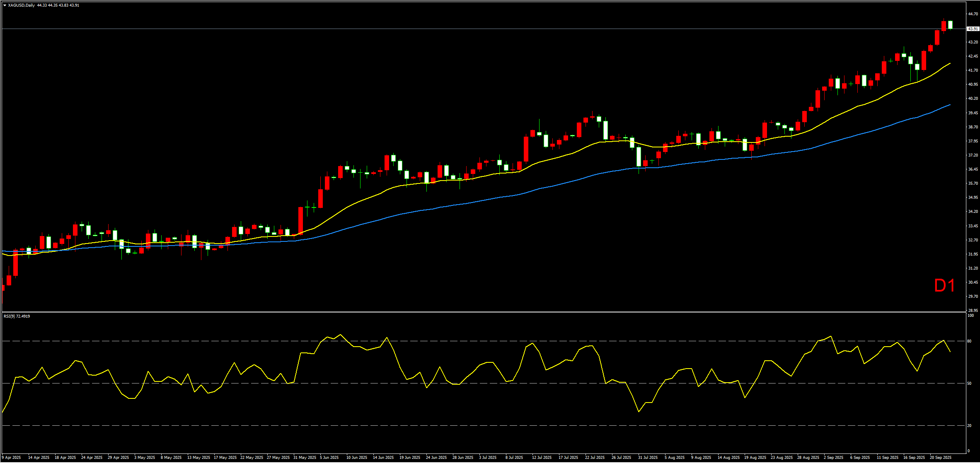Screen dimensions: 980x463
Task: Click the 12 Jul 2025 date label
Action: [x=542, y=458]
